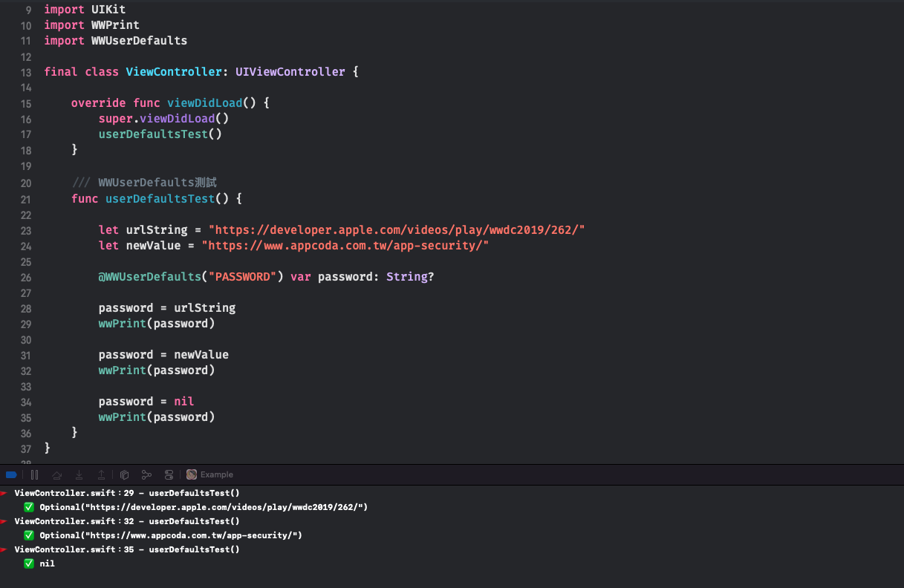904x588 pixels.
Task: Click the 'nil' console output text
Action: [x=47, y=563]
